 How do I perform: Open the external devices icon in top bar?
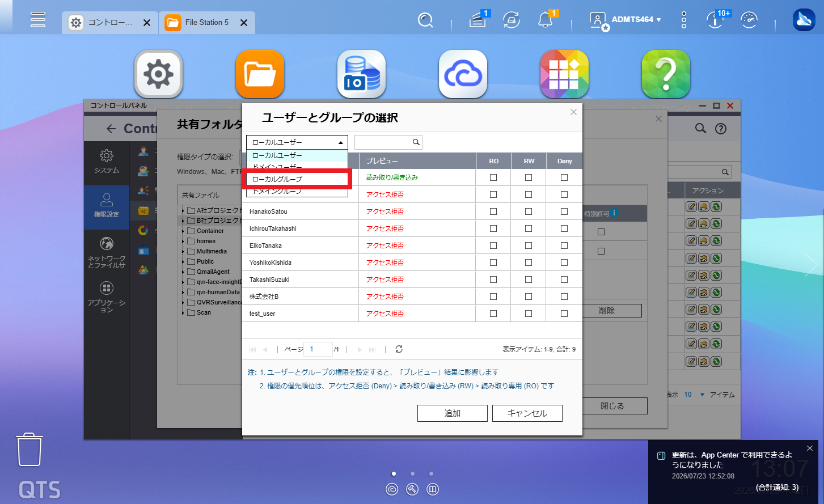tap(512, 20)
